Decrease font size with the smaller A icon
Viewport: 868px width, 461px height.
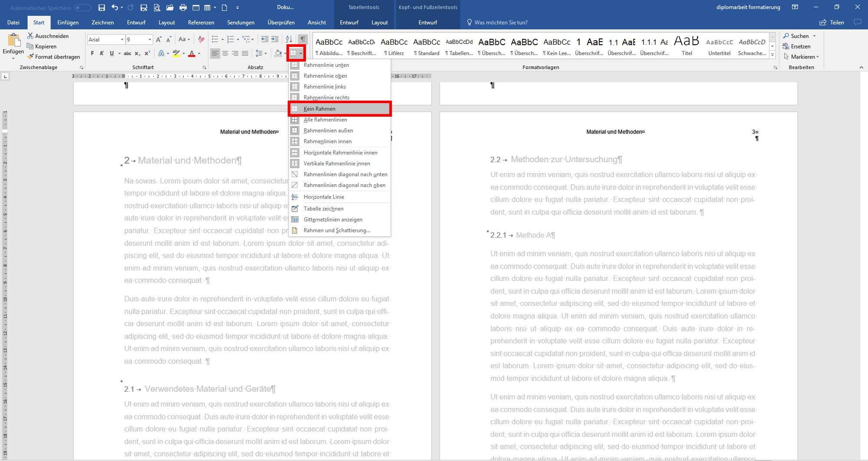point(169,39)
